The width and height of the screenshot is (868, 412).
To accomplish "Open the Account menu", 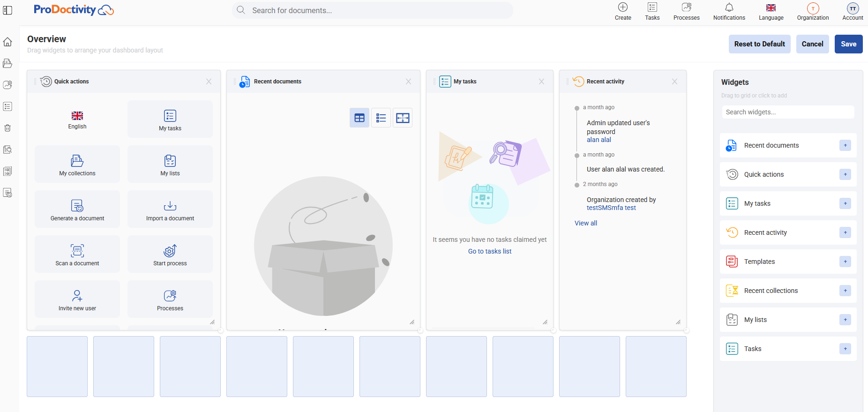I will 853,12.
